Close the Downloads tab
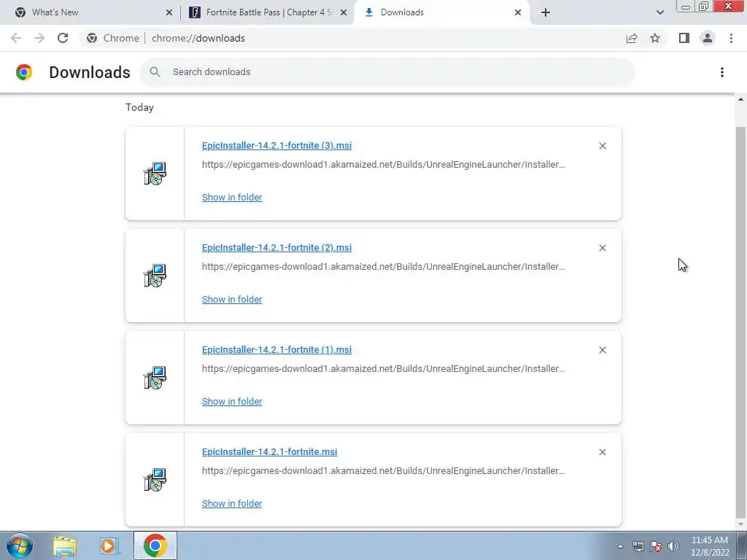The height and width of the screenshot is (560, 747). 518,12
